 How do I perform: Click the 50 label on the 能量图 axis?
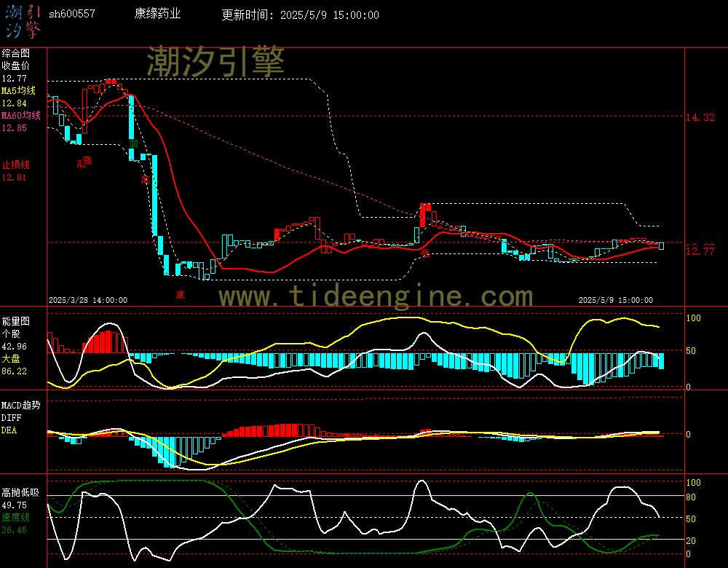(x=691, y=351)
